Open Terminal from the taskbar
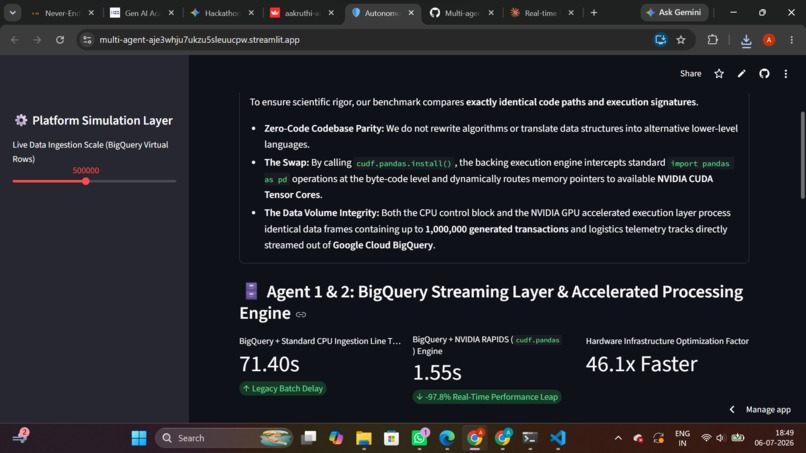The height and width of the screenshot is (453, 806). point(530,438)
